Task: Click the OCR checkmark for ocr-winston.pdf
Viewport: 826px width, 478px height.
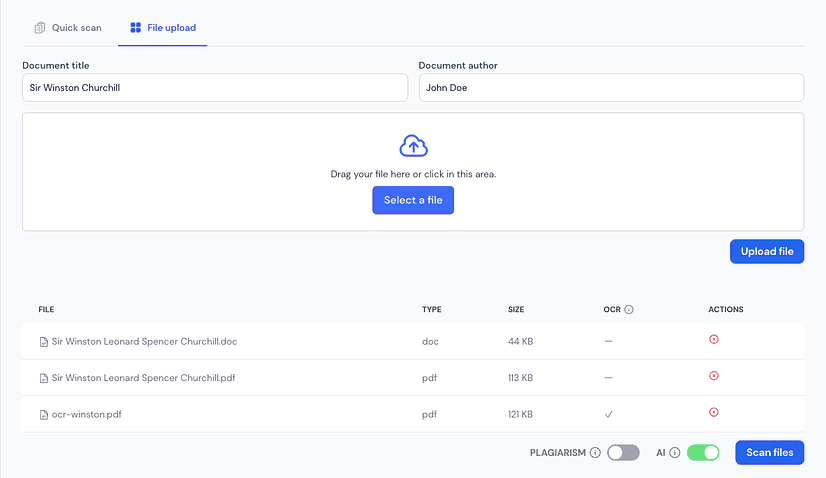Action: coord(608,413)
